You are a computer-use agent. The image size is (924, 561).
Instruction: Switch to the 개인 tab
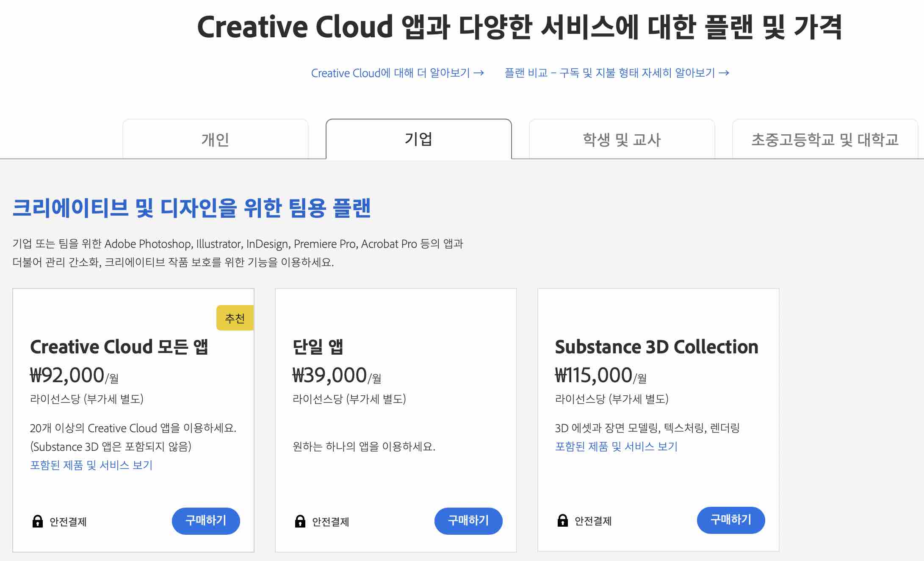click(215, 139)
